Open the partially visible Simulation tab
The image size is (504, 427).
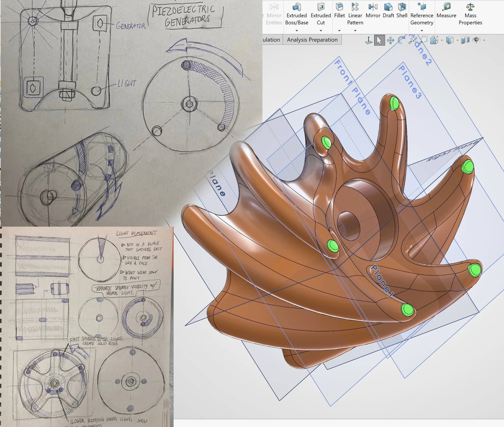coord(271,40)
